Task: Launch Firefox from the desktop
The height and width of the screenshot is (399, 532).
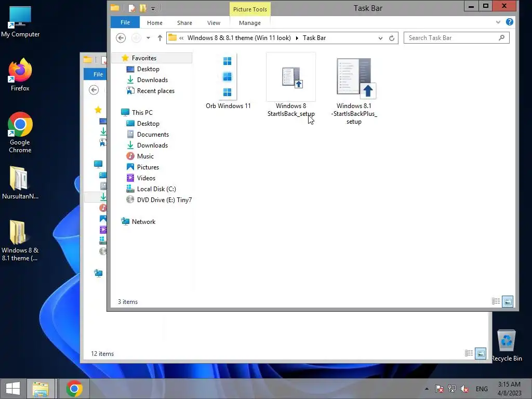Action: click(x=20, y=75)
